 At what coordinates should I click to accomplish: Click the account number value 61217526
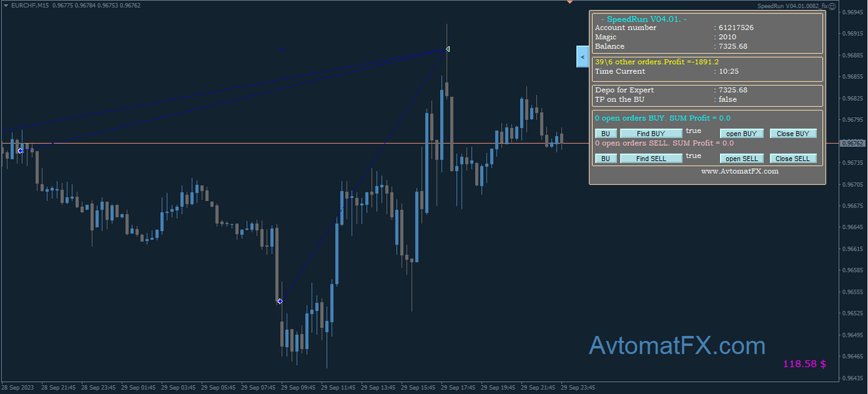pos(736,28)
